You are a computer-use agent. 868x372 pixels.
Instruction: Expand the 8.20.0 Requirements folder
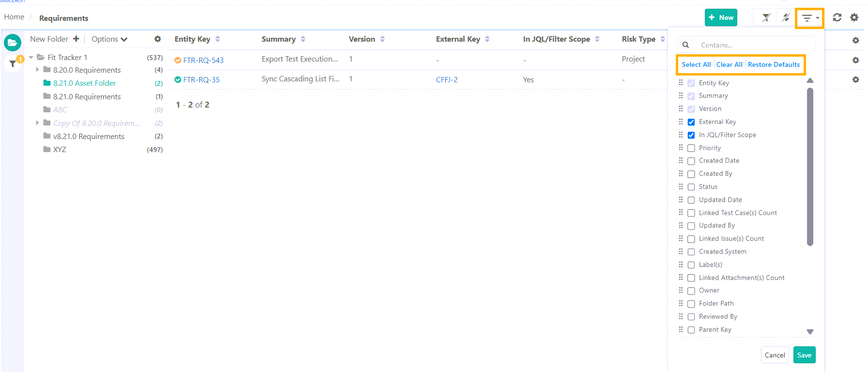coord(37,70)
